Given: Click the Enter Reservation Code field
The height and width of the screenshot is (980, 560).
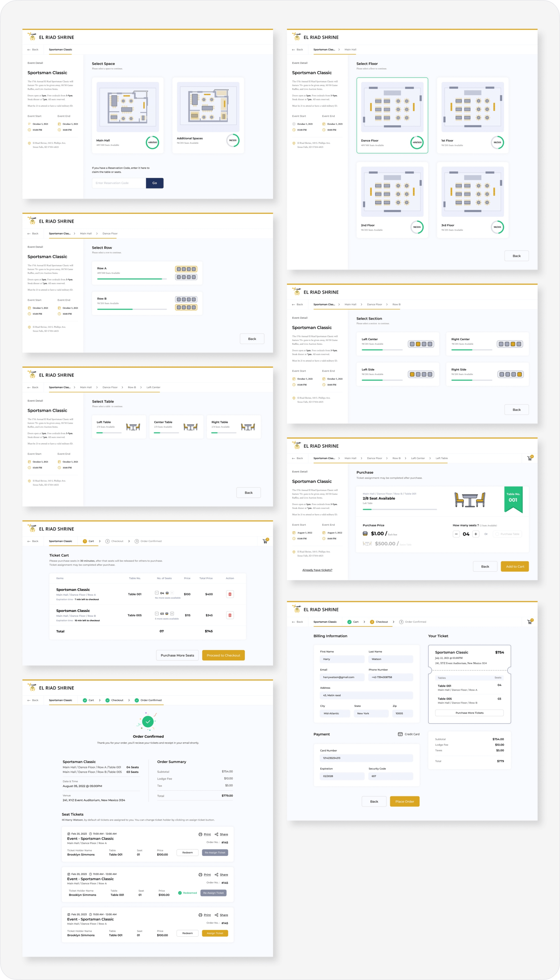Looking at the screenshot, I should pos(119,183).
